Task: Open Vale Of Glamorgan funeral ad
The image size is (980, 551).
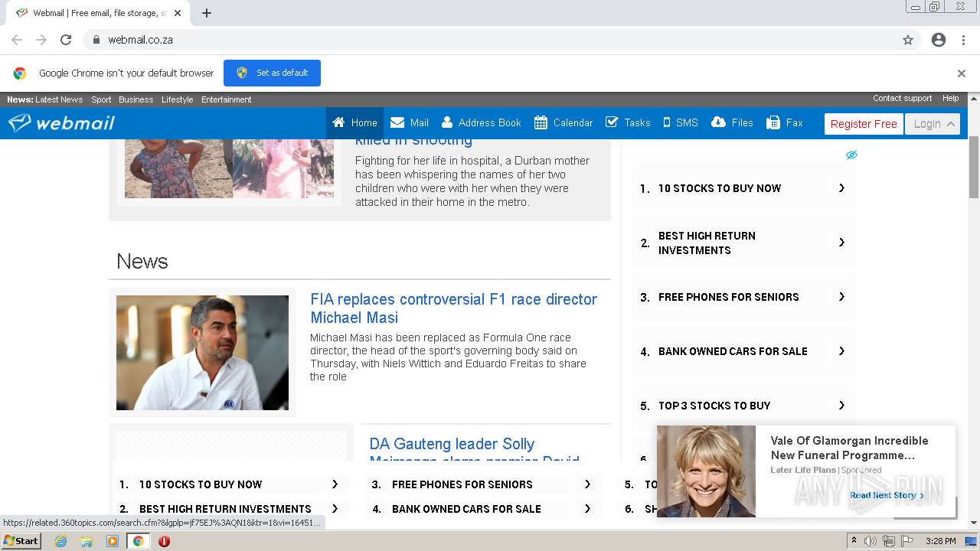Action: [x=849, y=448]
